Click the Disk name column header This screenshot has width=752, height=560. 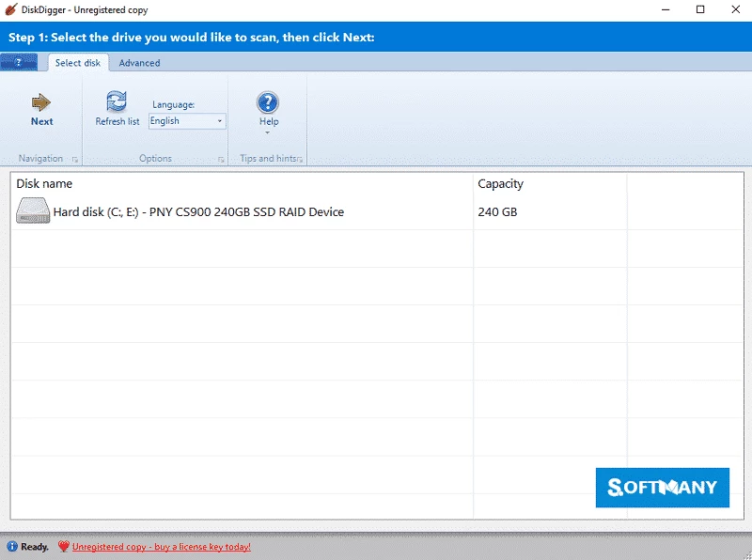click(x=44, y=184)
